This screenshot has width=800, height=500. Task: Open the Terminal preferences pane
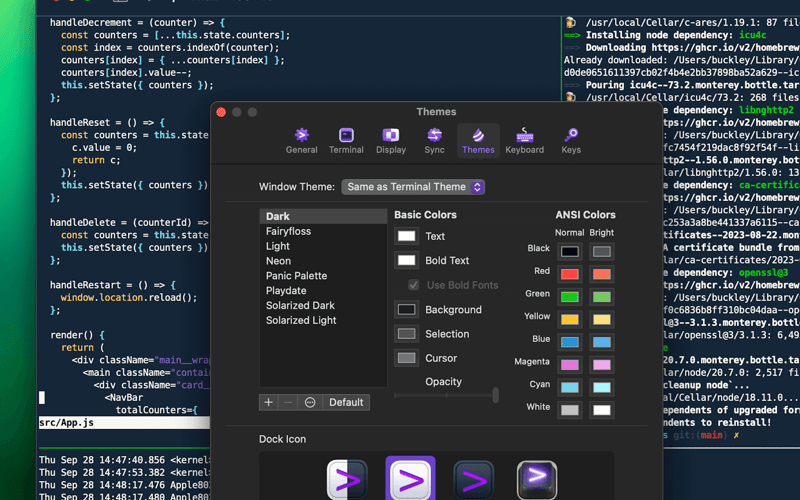coord(346,140)
